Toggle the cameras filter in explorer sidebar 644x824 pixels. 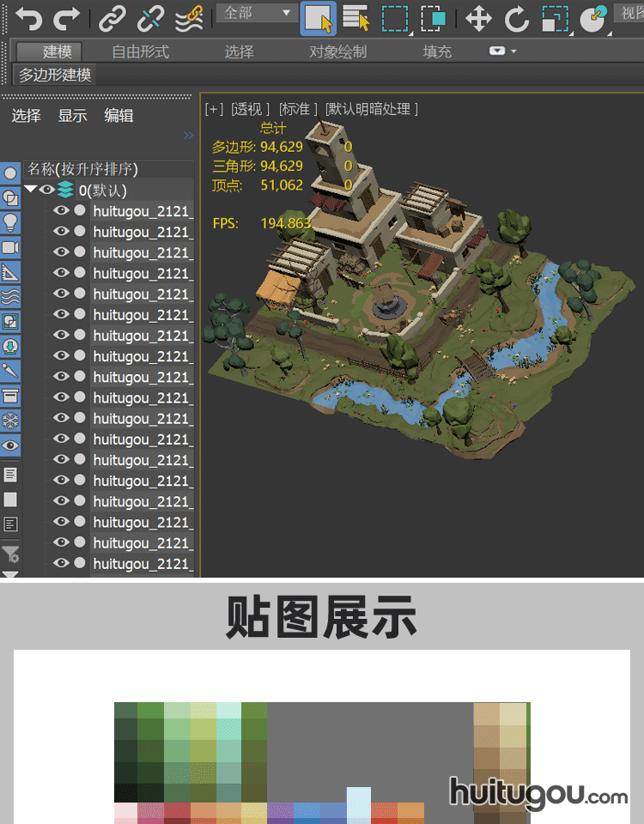pyautogui.click(x=10, y=247)
